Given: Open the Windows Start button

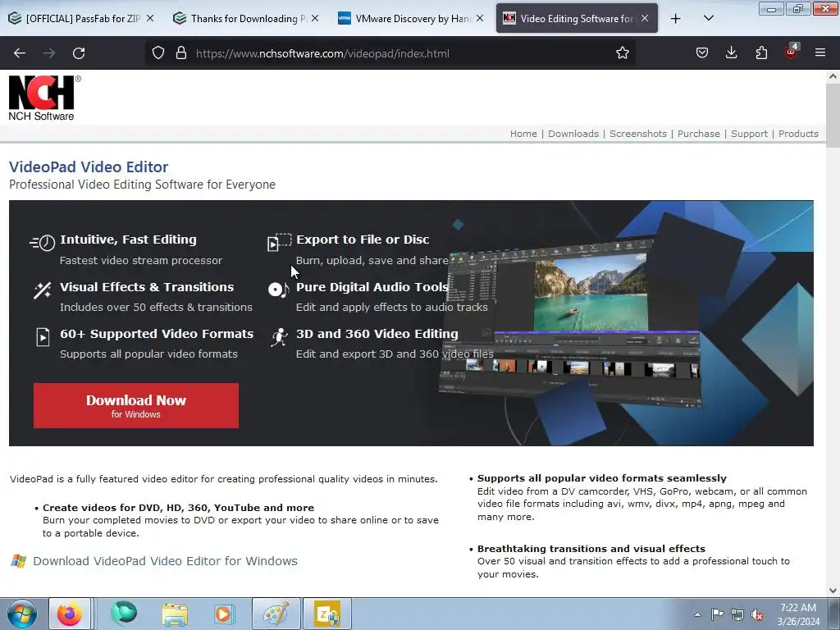Looking at the screenshot, I should tap(22, 614).
